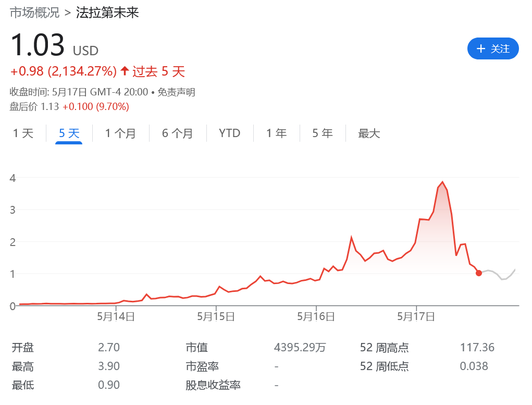Image resolution: width=532 pixels, height=405 pixels.
Task: Click the red up arrow icon beside 过去 5 天
Action: pyautogui.click(x=125, y=71)
